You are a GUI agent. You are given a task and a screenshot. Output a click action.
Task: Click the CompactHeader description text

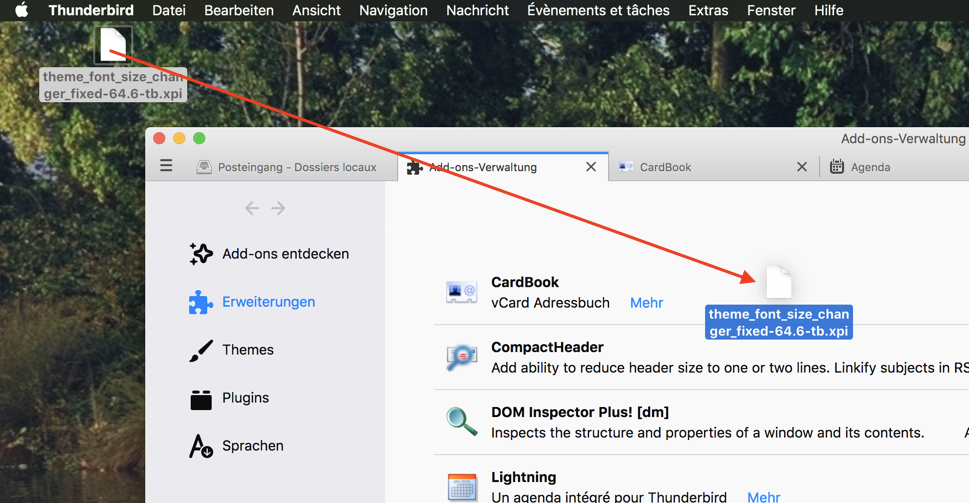click(x=730, y=368)
